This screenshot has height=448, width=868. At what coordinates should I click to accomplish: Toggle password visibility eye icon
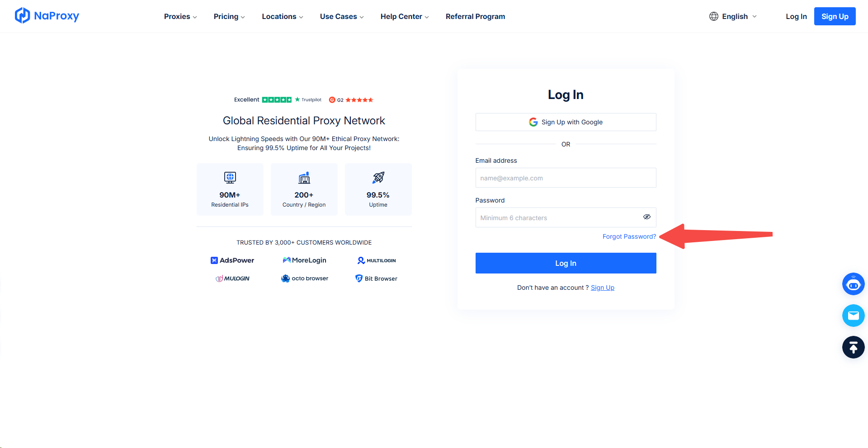647,217
